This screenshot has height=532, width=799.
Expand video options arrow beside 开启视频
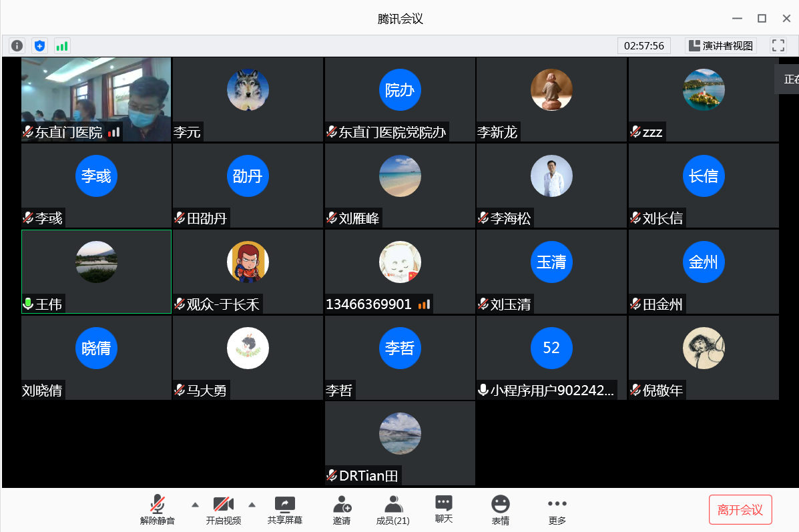pyautogui.click(x=252, y=505)
